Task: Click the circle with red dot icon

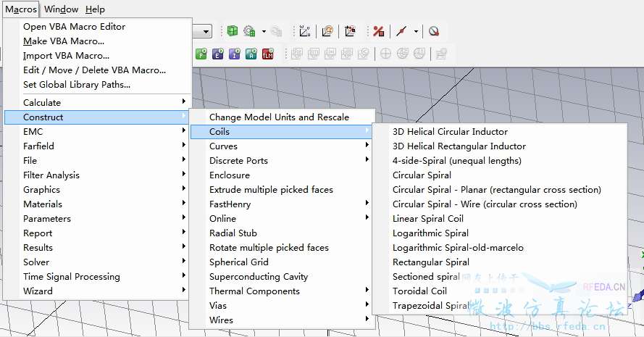Action: click(x=434, y=31)
